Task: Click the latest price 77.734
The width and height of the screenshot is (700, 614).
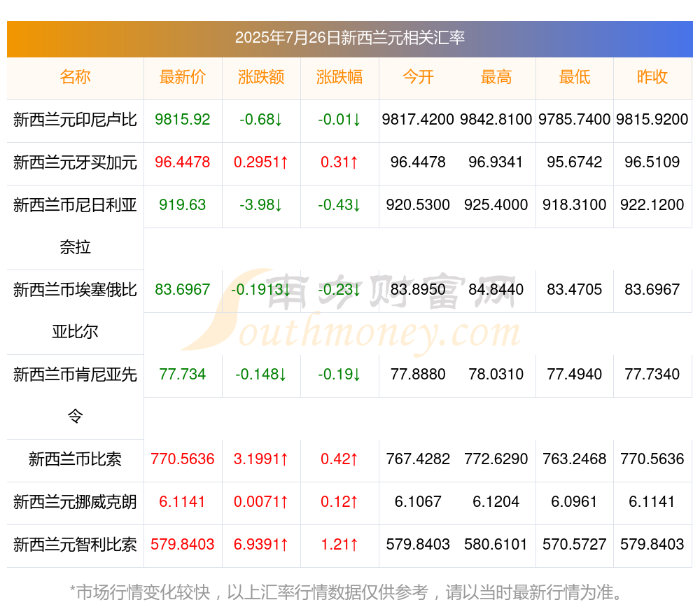Action: click(183, 374)
